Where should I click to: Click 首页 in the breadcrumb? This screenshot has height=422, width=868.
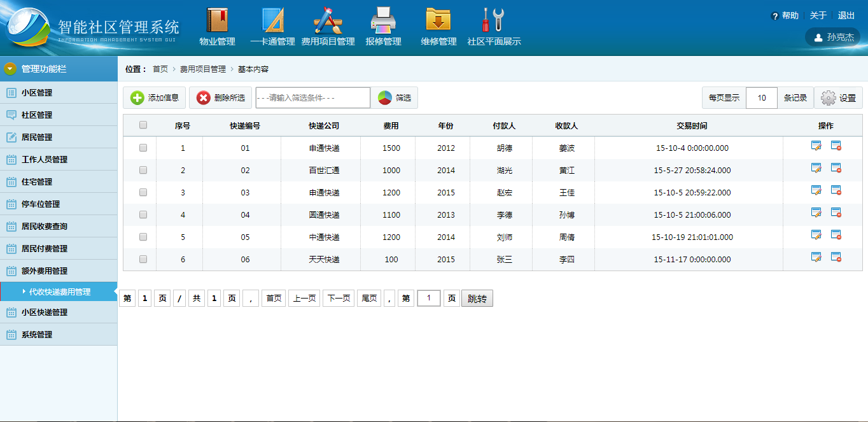click(x=160, y=69)
